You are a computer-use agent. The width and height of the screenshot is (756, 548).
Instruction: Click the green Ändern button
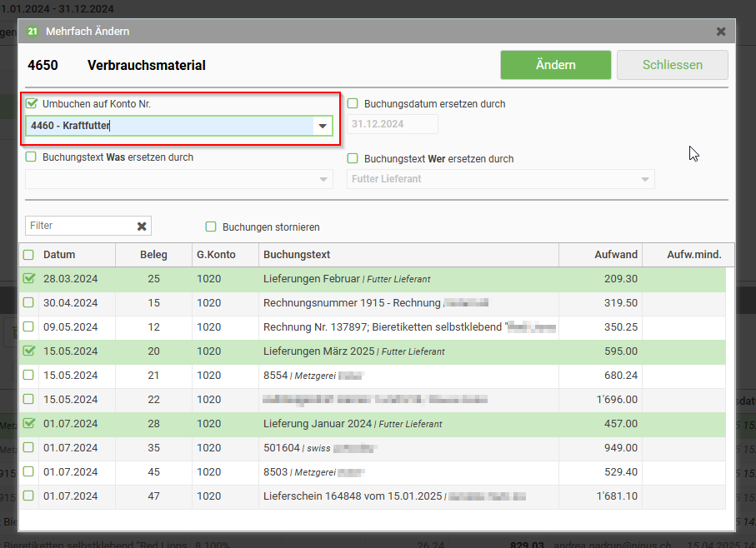click(x=555, y=65)
